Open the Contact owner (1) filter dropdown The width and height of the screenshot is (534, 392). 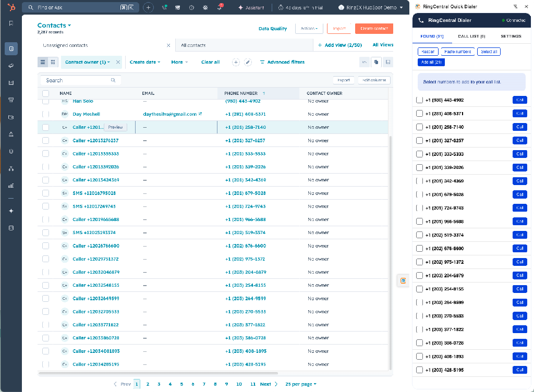[88, 62]
